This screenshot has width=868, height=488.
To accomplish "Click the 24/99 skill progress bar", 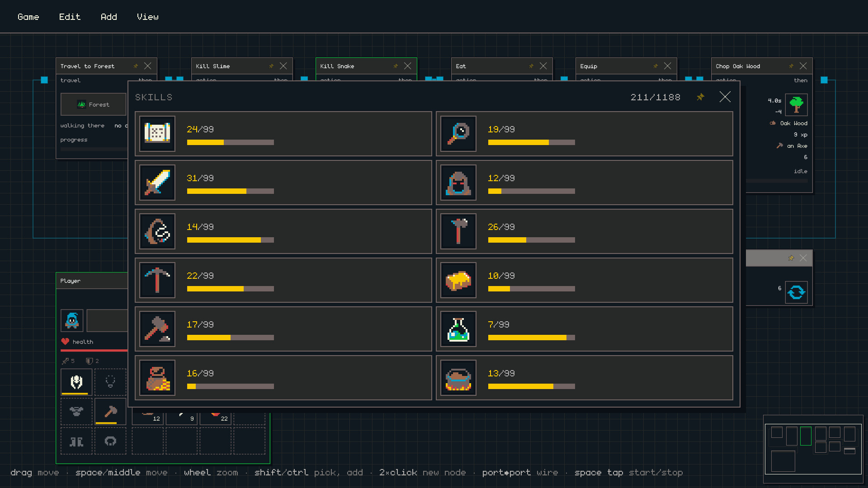I will [231, 142].
